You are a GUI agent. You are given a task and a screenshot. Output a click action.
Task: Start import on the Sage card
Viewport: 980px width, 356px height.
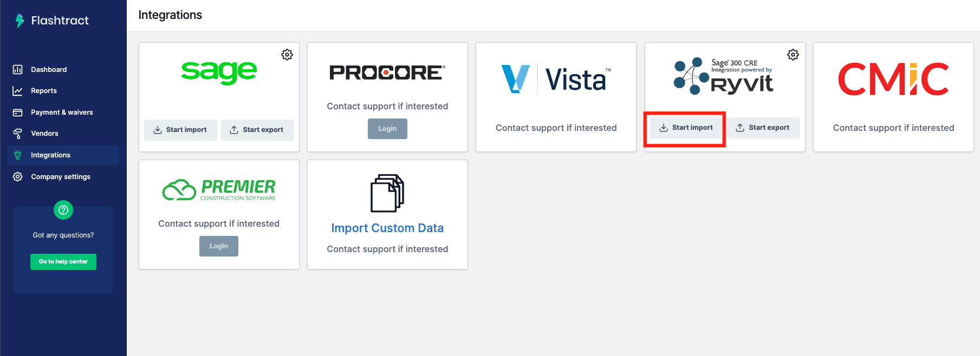180,130
